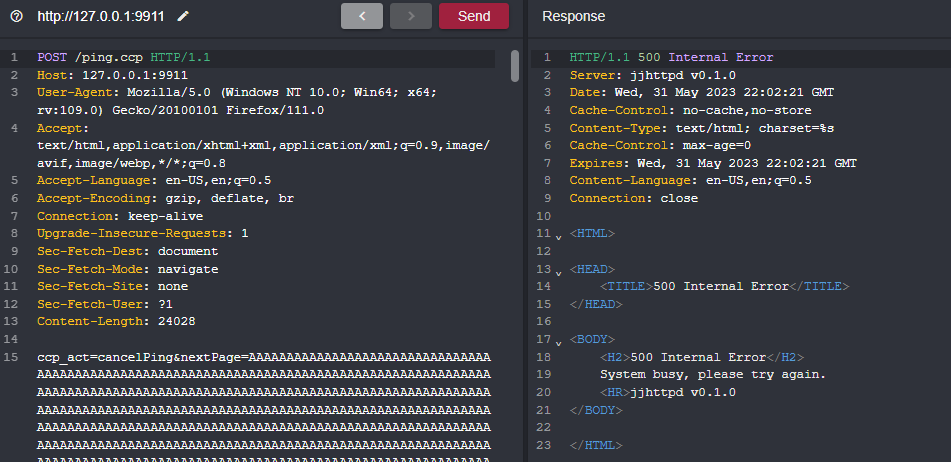This screenshot has width=951, height=462.
Task: Click the request Host header line
Action: click(x=112, y=75)
